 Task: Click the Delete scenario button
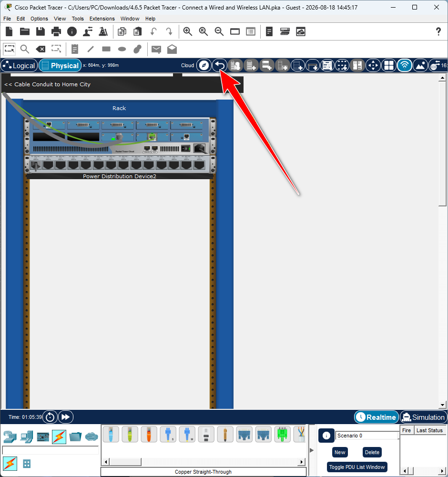pos(372,452)
